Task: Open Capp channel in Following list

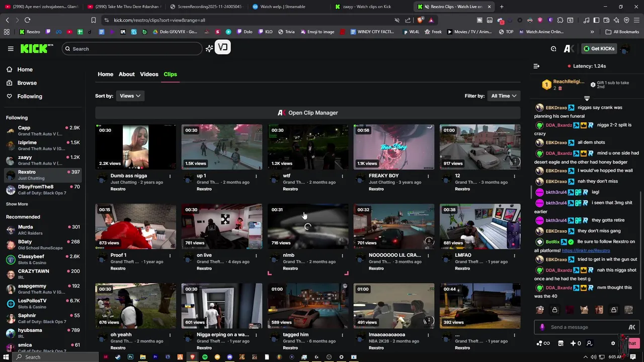Action: (x=43, y=131)
